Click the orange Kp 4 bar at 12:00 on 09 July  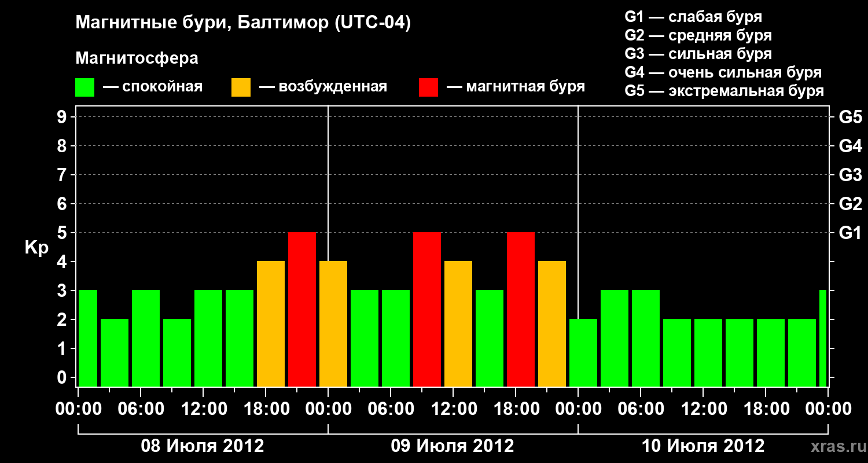pyautogui.click(x=458, y=324)
